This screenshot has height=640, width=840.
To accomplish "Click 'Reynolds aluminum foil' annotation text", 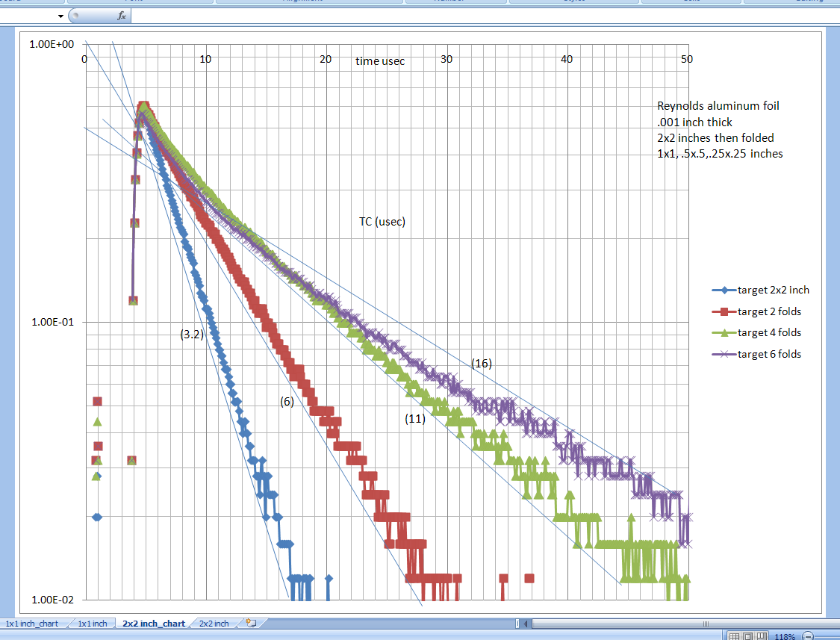I will point(718,105).
